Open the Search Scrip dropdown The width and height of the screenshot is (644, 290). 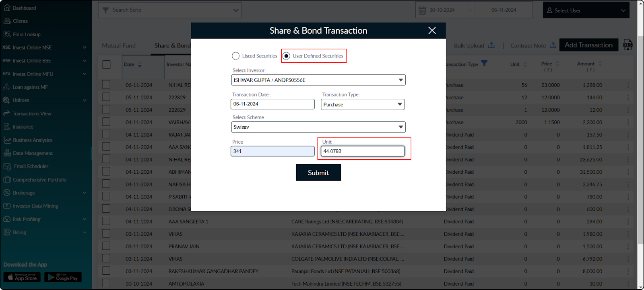tap(170, 10)
